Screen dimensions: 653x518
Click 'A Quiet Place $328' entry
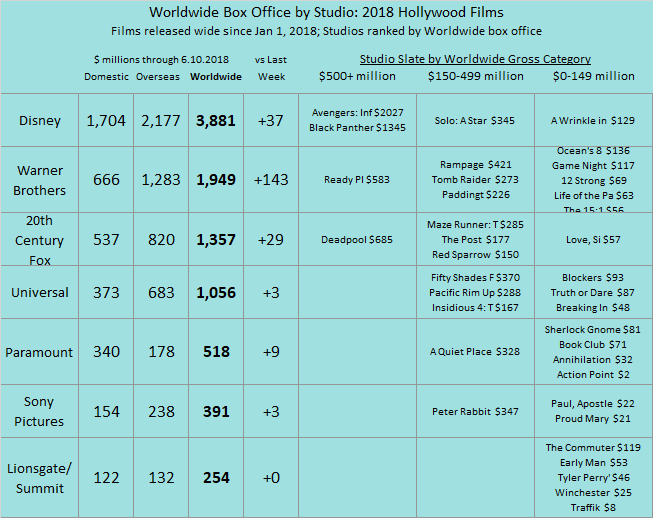[475, 352]
